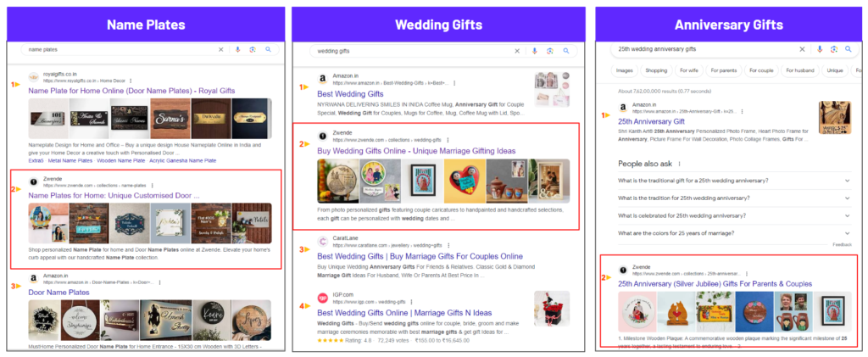Viewport: 868px width, 357px height.
Task: Expand 'What is celebrated for 25th' question
Action: 734,216
